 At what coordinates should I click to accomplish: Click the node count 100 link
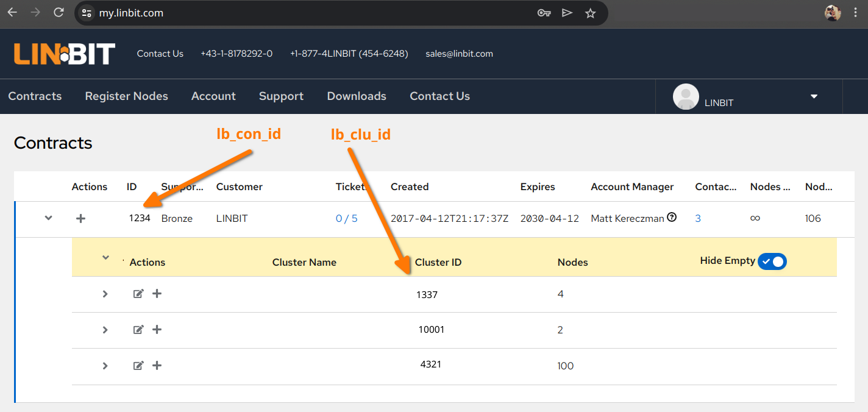[x=565, y=366]
